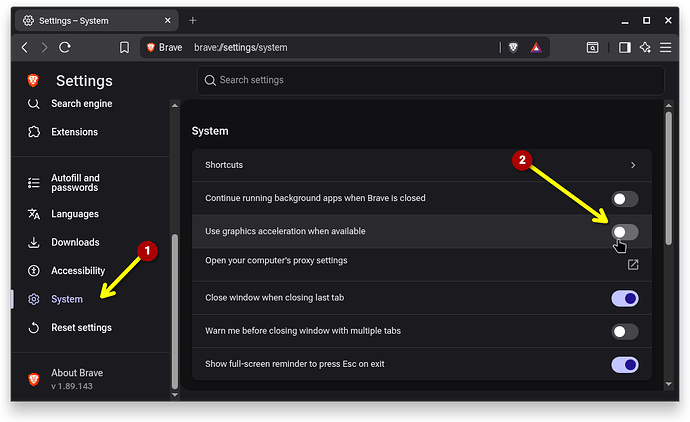Image resolution: width=690 pixels, height=422 pixels.
Task: Click the Downloads arrow icon
Action: 34,242
